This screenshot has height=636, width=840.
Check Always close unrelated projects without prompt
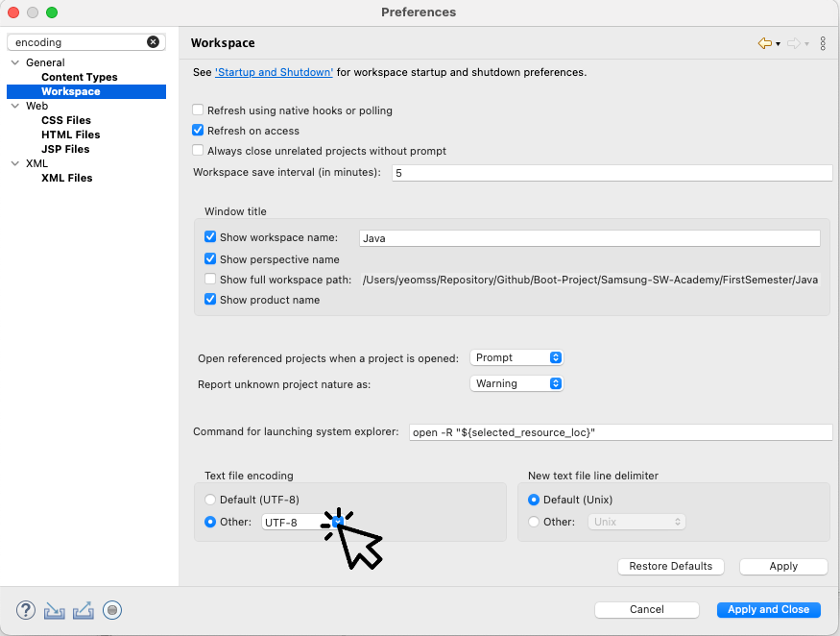(198, 151)
